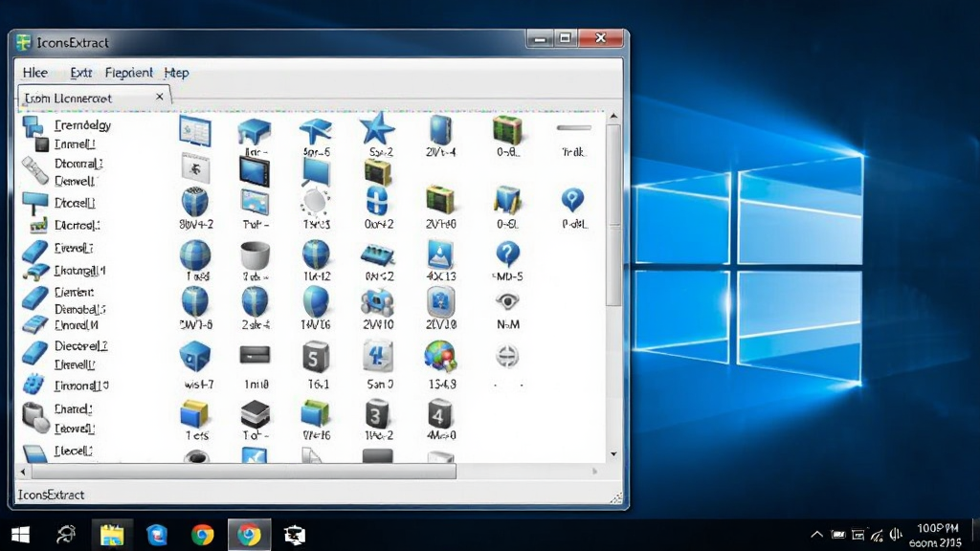Open the taskbar clock and date
The image size is (980, 551).
pyautogui.click(x=936, y=536)
